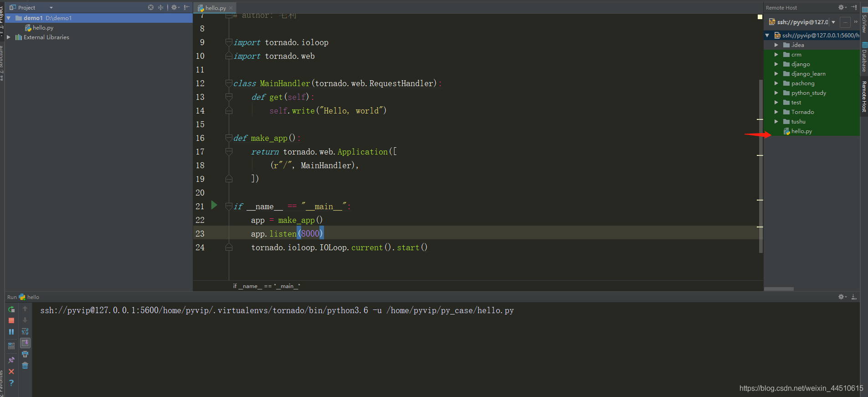Screen dimensions: 868x397
Task: Hide the Project tool window
Action: tap(186, 7)
